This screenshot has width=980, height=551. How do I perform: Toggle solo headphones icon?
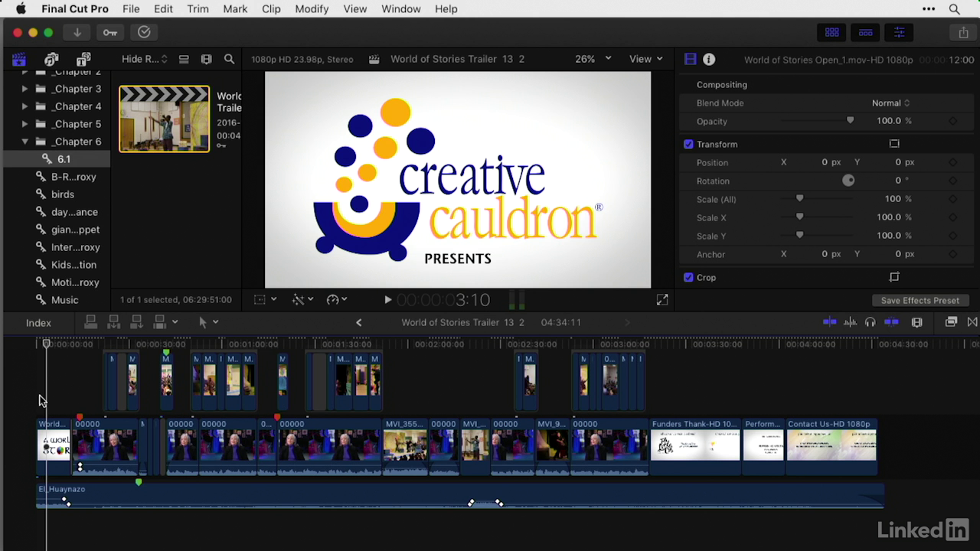870,322
